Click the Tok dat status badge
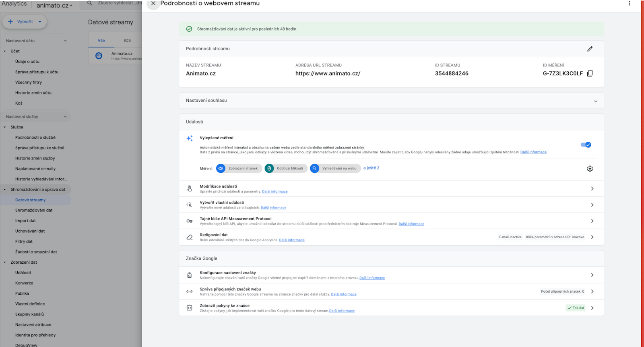The width and height of the screenshot is (644, 347). coord(576,308)
